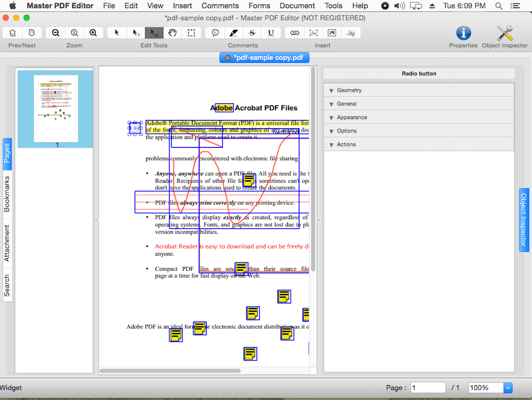Image resolution: width=532 pixels, height=400 pixels.
Task: Open the Forms menu
Action: [x=259, y=6]
